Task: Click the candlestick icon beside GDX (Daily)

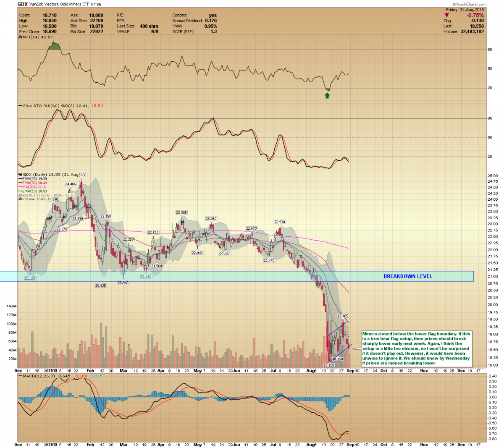Action: point(19,174)
